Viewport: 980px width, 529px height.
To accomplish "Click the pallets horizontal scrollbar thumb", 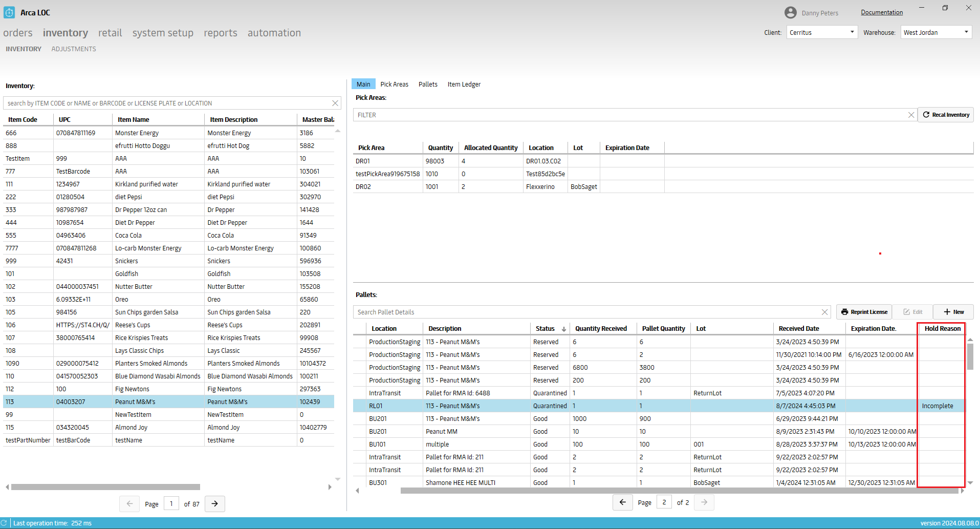I will click(x=679, y=491).
